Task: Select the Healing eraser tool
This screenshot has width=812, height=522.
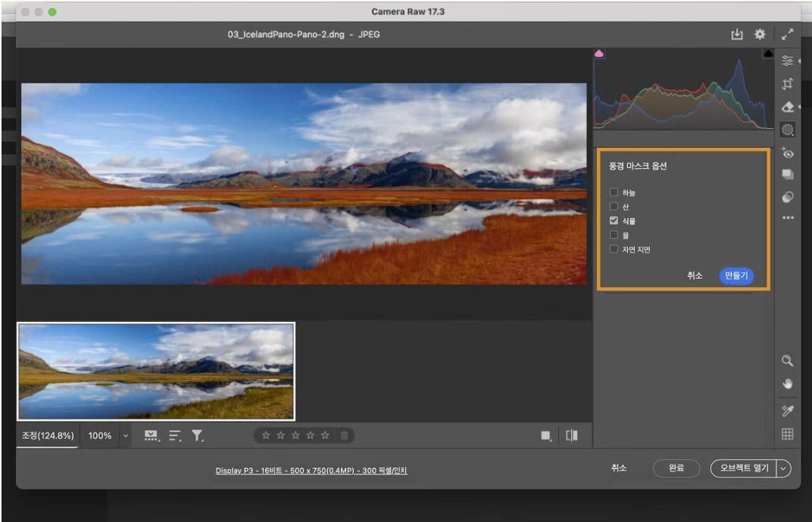Action: click(787, 107)
